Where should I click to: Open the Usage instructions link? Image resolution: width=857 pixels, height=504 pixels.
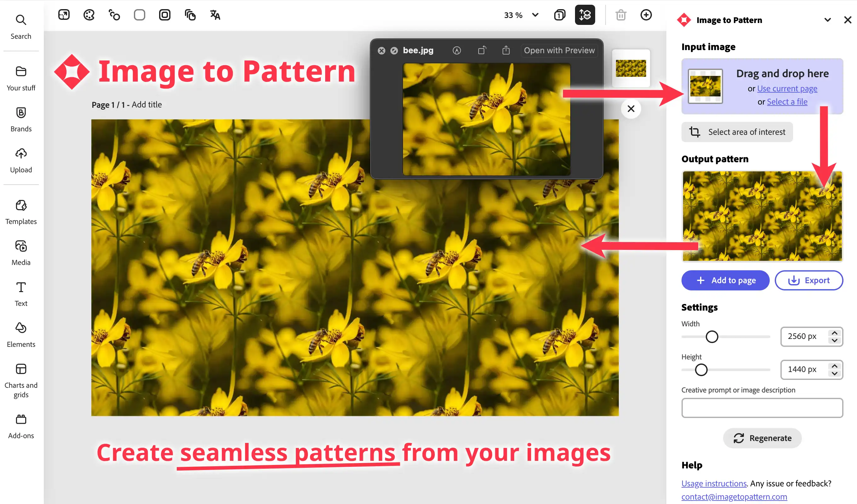tap(714, 483)
